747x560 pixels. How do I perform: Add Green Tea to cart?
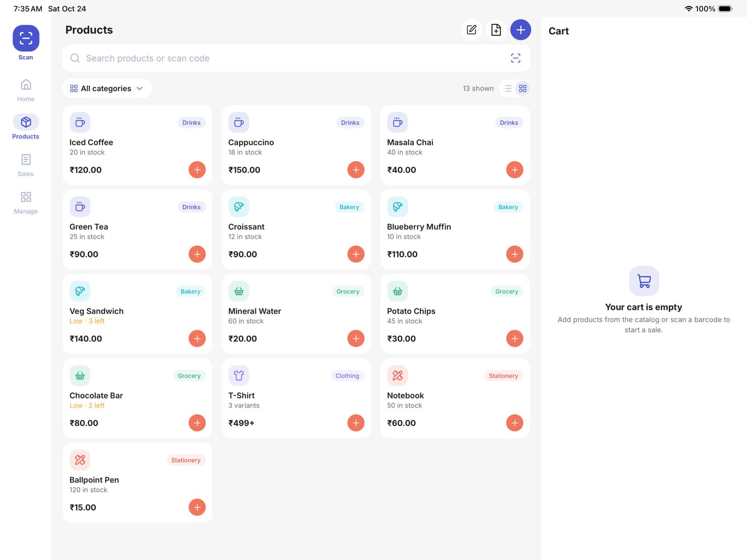tap(197, 254)
